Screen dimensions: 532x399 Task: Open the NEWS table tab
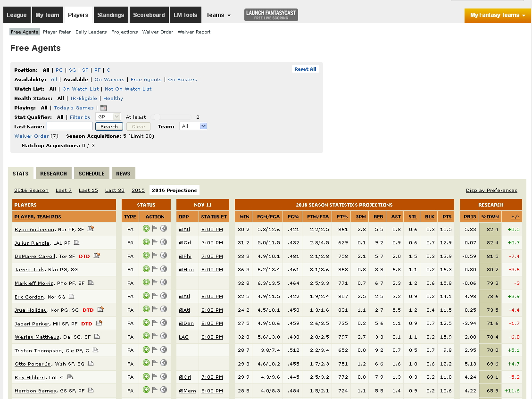coord(123,174)
